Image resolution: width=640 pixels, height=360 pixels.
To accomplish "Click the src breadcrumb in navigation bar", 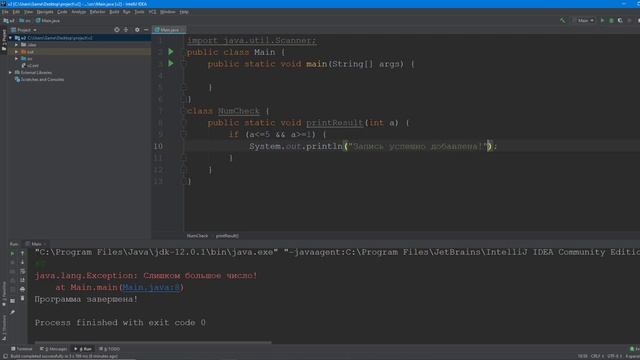I will (25, 20).
